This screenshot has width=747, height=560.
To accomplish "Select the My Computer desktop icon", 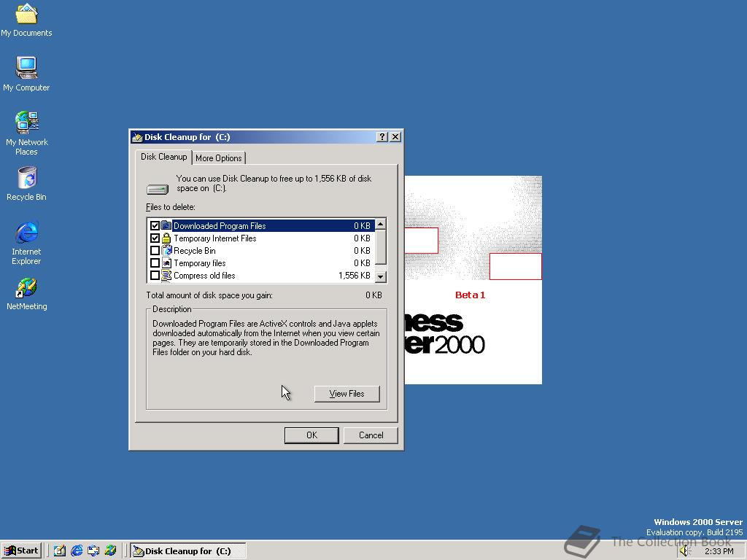I will 26,74.
